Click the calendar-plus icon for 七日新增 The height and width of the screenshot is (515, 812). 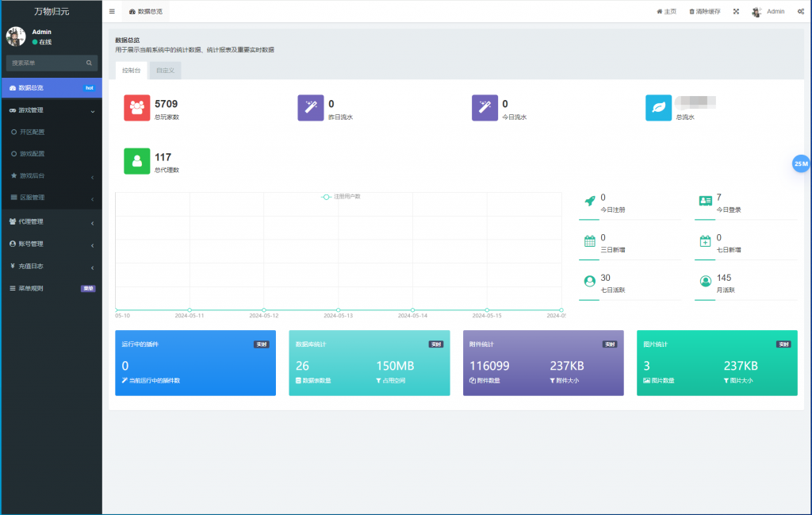pyautogui.click(x=705, y=241)
